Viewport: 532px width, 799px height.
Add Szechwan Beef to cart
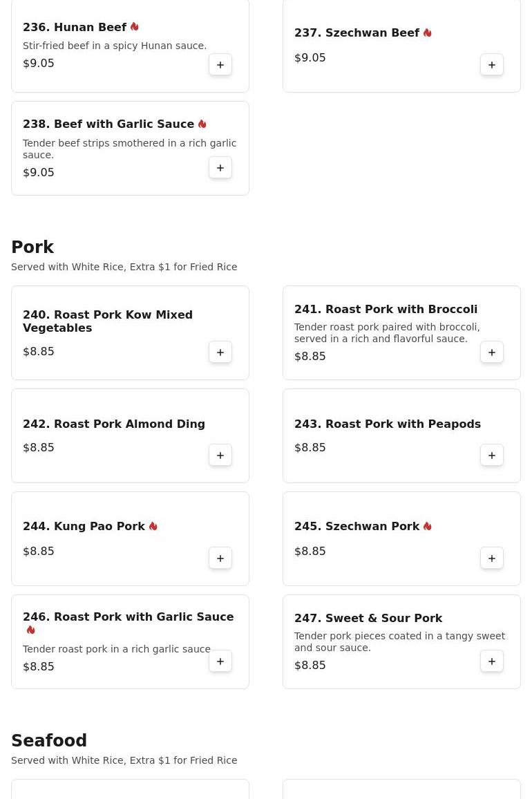pos(492,65)
